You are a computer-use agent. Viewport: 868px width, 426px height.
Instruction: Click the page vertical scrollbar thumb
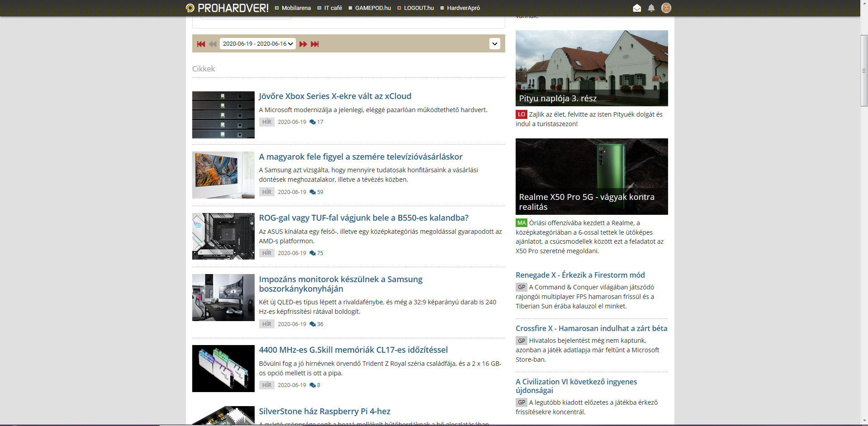[x=864, y=71]
